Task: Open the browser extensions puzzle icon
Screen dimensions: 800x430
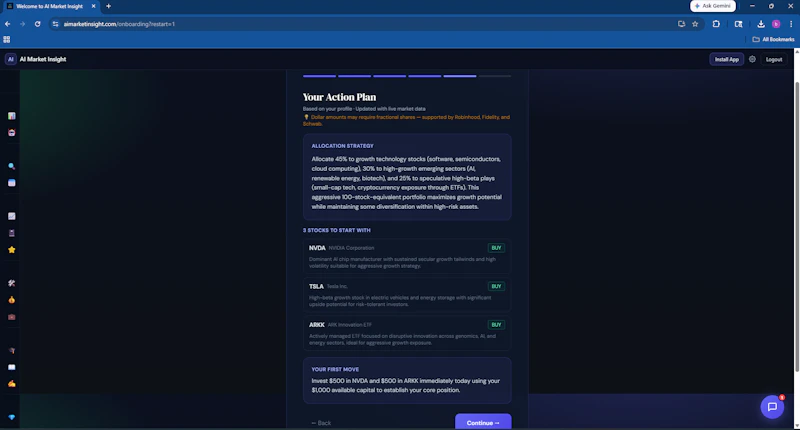Action: tap(716, 24)
